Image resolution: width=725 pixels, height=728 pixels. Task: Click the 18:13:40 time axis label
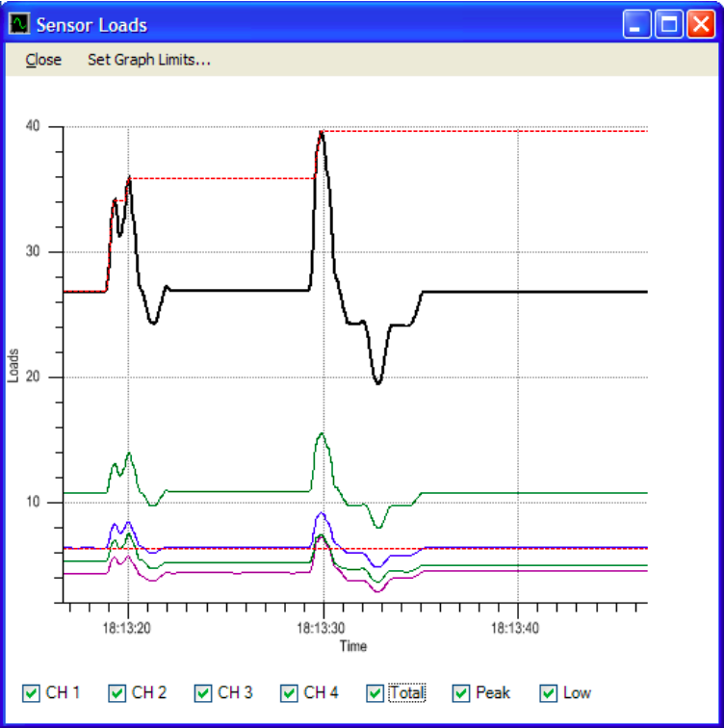515,628
